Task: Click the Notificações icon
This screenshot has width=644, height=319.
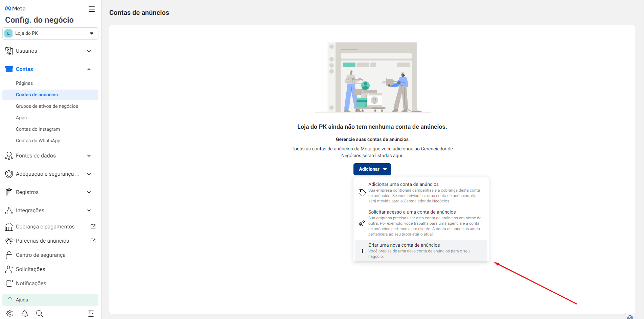Action: click(9, 283)
